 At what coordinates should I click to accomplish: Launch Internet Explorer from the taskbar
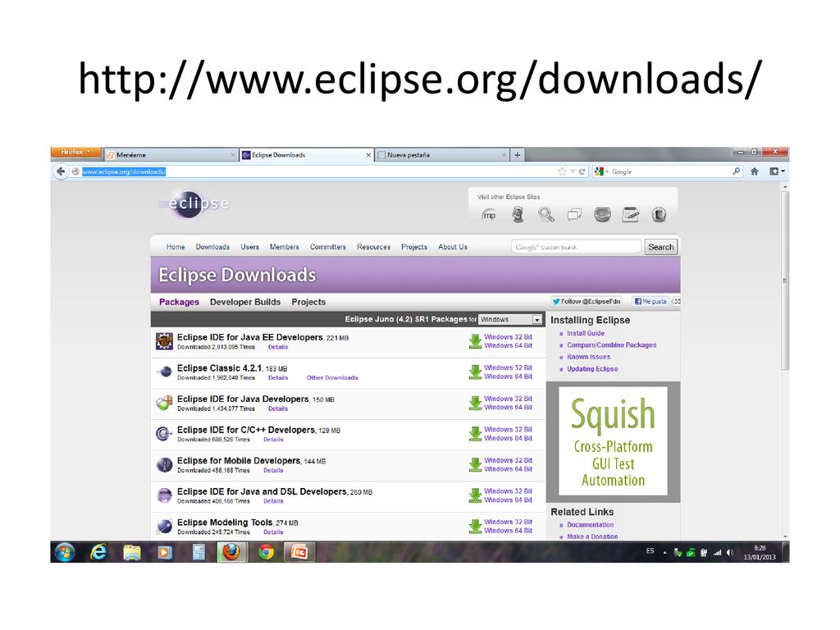point(98,552)
